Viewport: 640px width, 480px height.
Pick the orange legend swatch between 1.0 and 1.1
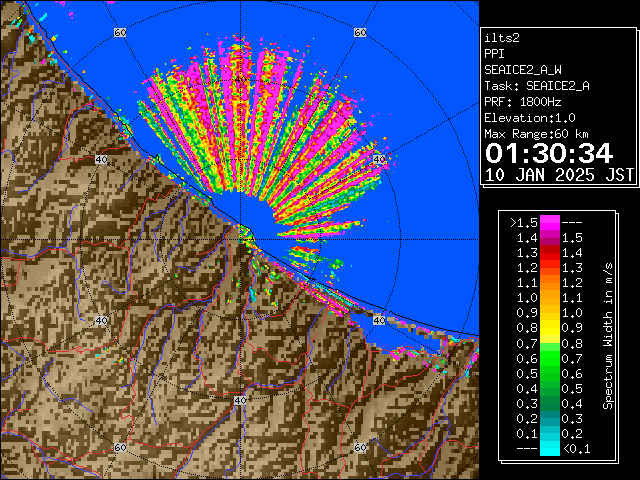(x=550, y=298)
